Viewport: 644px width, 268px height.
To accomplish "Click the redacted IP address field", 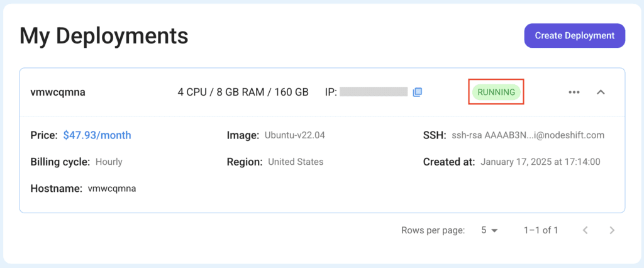I will pos(374,92).
